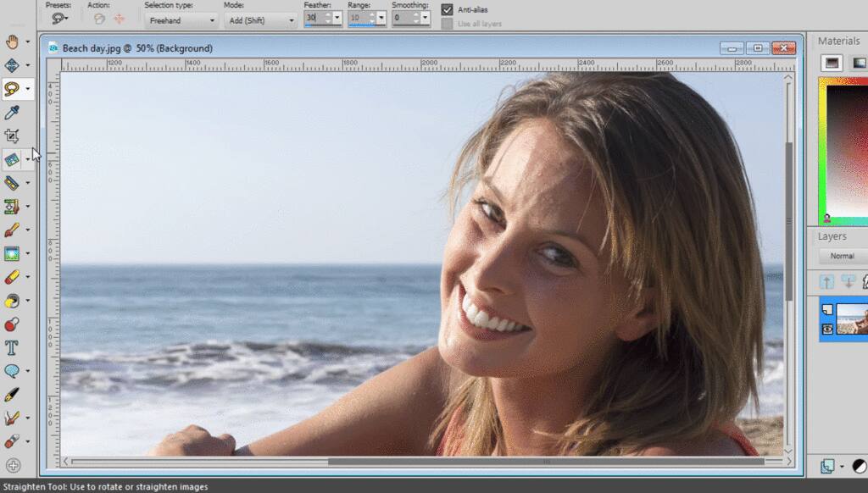The image size is (868, 493).
Task: Open the selection Presets picker
Action: click(61, 19)
